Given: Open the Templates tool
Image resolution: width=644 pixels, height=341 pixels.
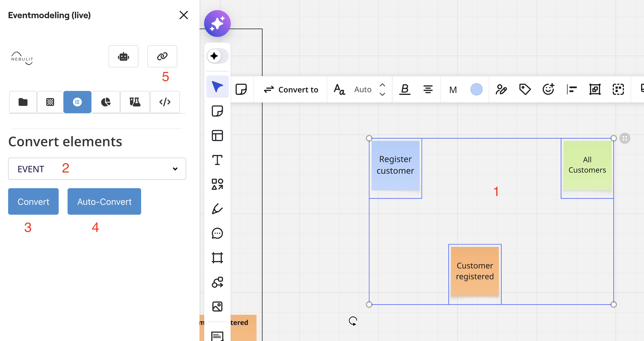Looking at the screenshot, I should click(217, 136).
